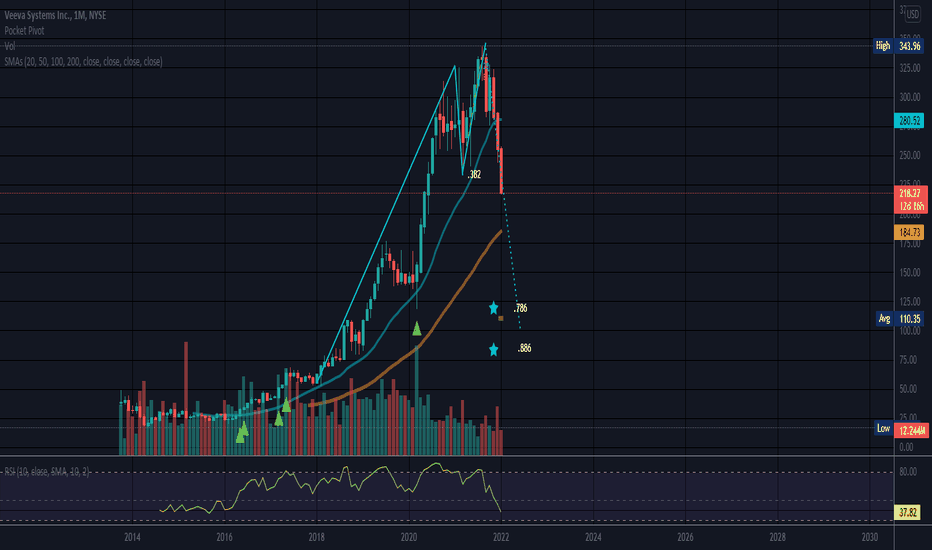Image resolution: width=932 pixels, height=550 pixels.
Task: Click the current price 218.27 label
Action: tap(910, 193)
